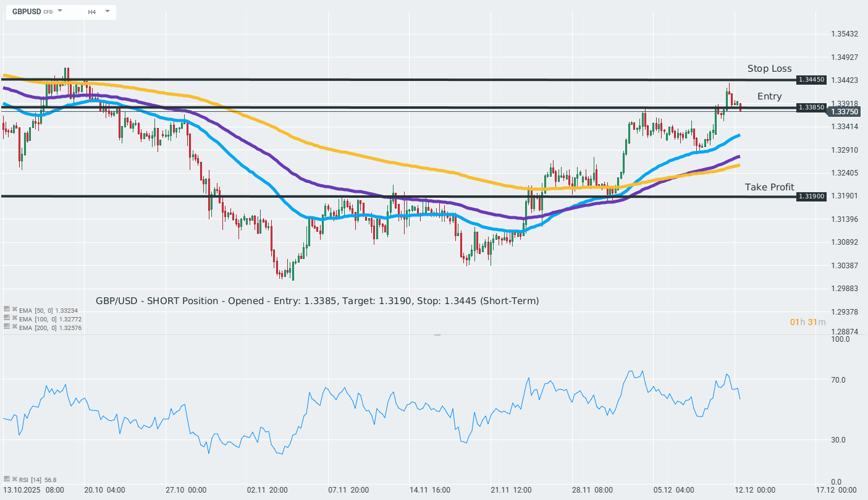This screenshot has height=500, width=868.
Task: Click the 1.30387 price axis label
Action: tap(845, 265)
